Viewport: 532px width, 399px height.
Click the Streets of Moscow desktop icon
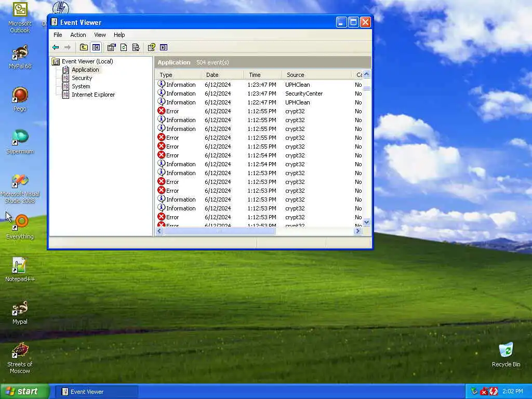point(20,358)
